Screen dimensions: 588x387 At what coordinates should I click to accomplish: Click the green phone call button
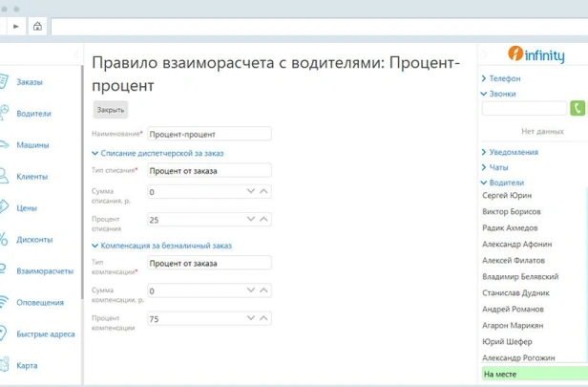577,108
